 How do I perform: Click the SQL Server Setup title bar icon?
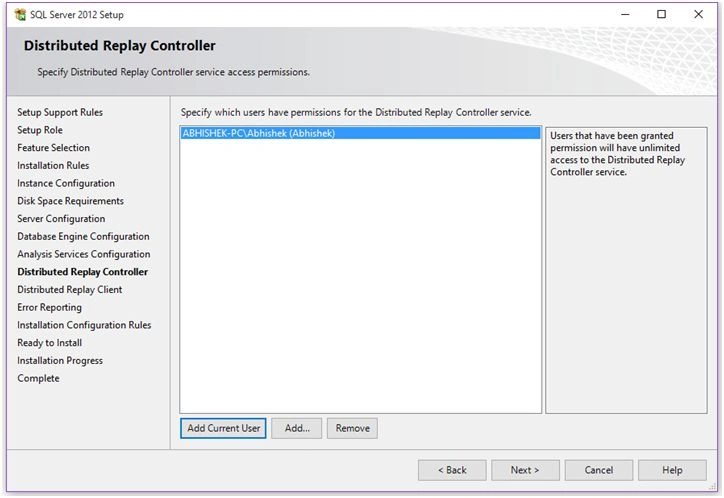(x=20, y=14)
